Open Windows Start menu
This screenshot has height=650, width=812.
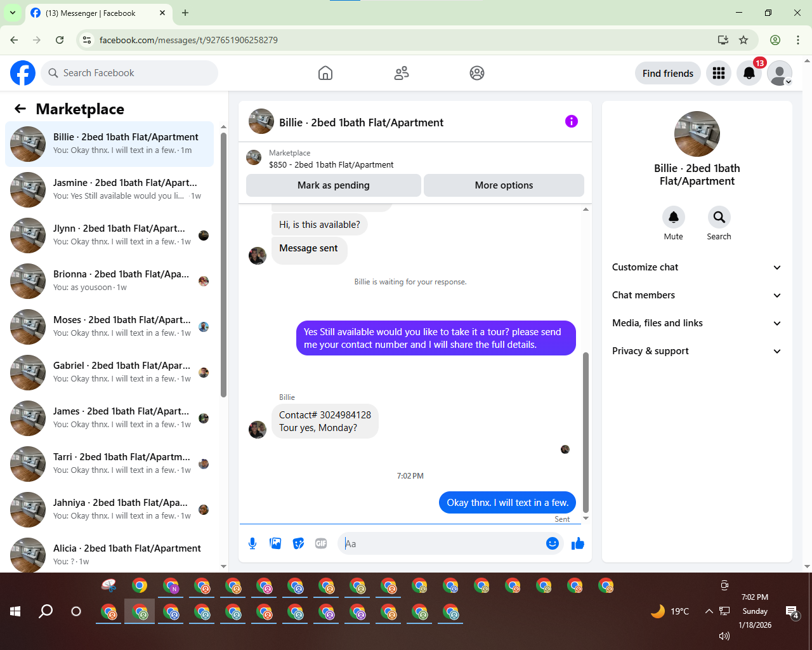(x=15, y=611)
